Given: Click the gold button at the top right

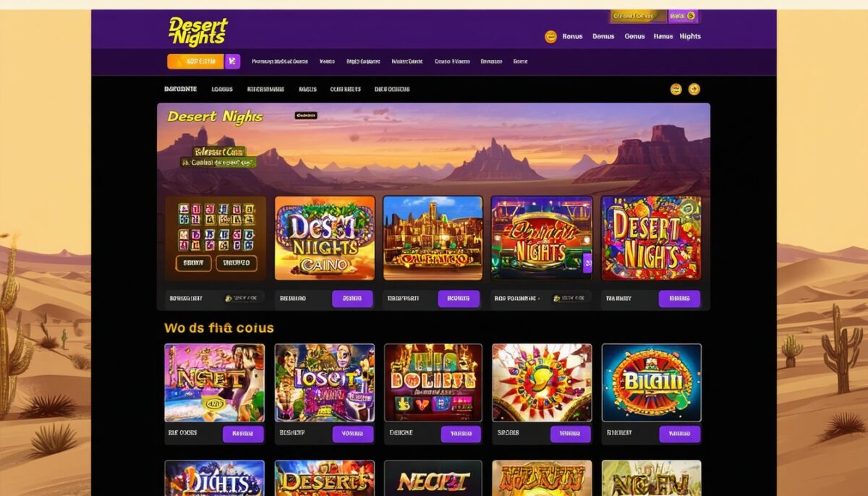Looking at the screenshot, I should coord(638,16).
